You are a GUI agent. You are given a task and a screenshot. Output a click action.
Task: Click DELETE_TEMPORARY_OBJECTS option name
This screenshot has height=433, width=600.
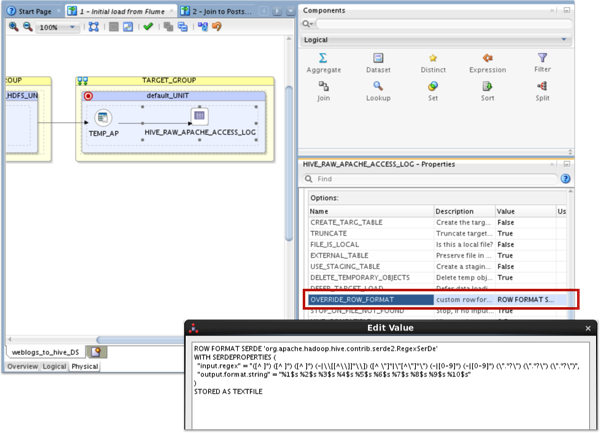[x=360, y=278]
